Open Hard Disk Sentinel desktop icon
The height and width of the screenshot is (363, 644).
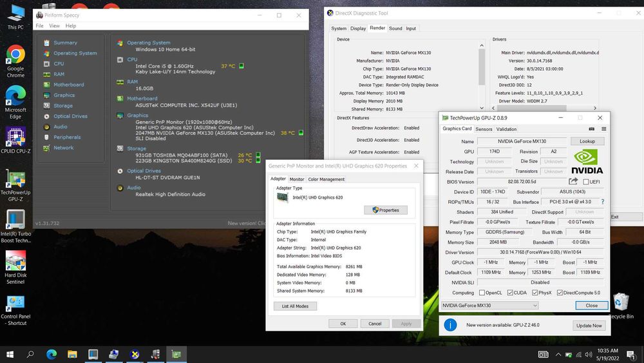[15, 268]
